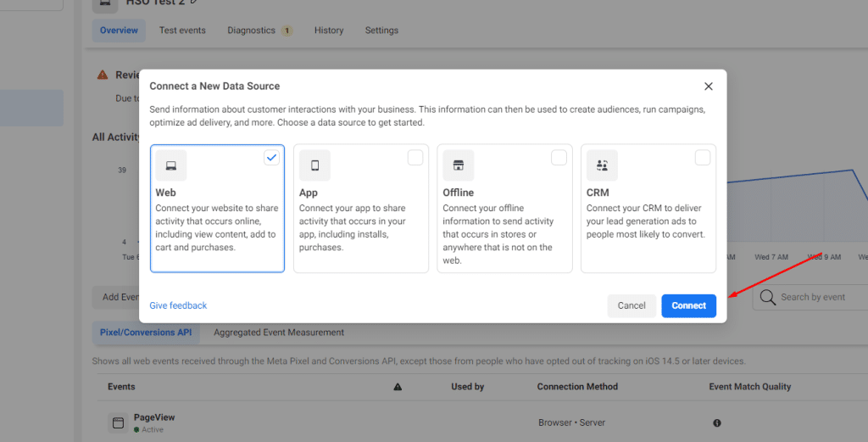
Task: Check the Offline data source checkbox
Action: [559, 158]
